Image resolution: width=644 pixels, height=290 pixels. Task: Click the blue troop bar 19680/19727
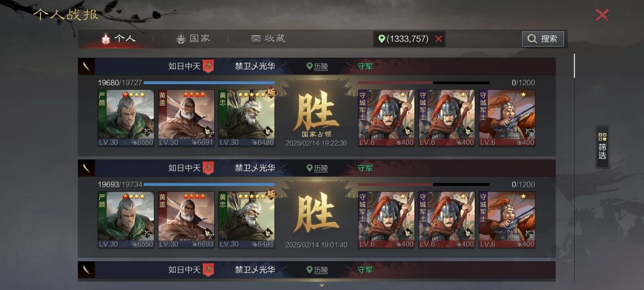point(209,82)
